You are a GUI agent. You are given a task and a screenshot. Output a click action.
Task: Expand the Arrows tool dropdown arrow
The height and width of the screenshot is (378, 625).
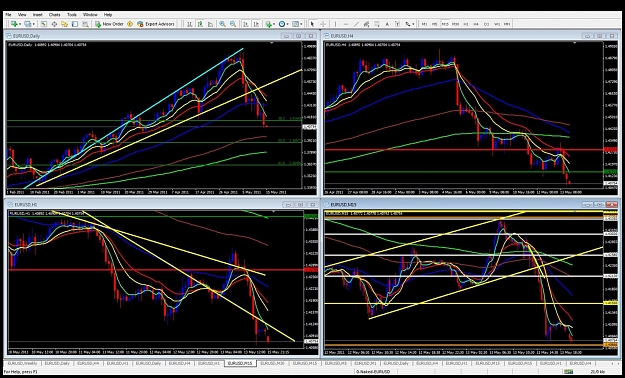pos(413,24)
